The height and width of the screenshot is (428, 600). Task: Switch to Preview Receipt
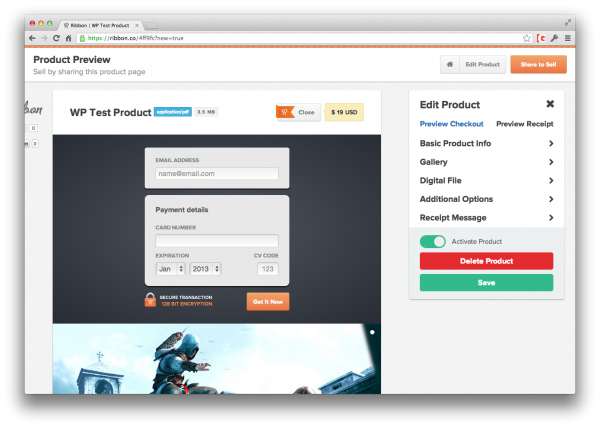click(525, 124)
